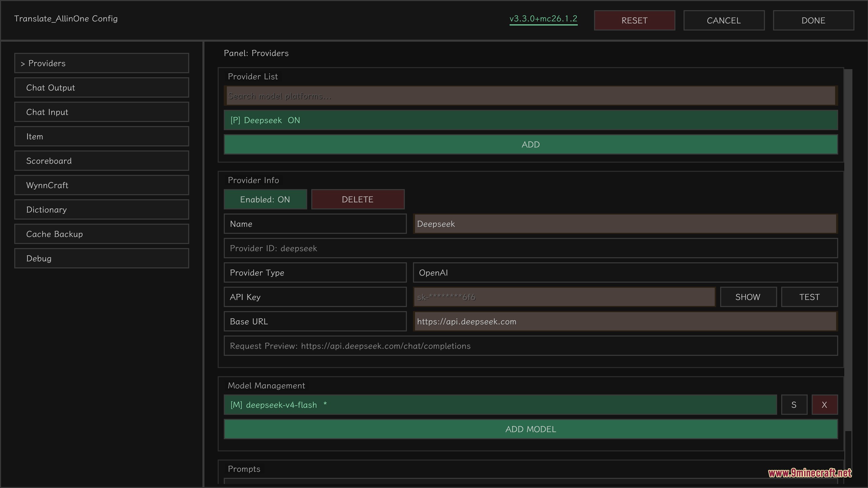This screenshot has width=868, height=488.
Task: Click ADD to add a new provider
Action: (x=531, y=144)
